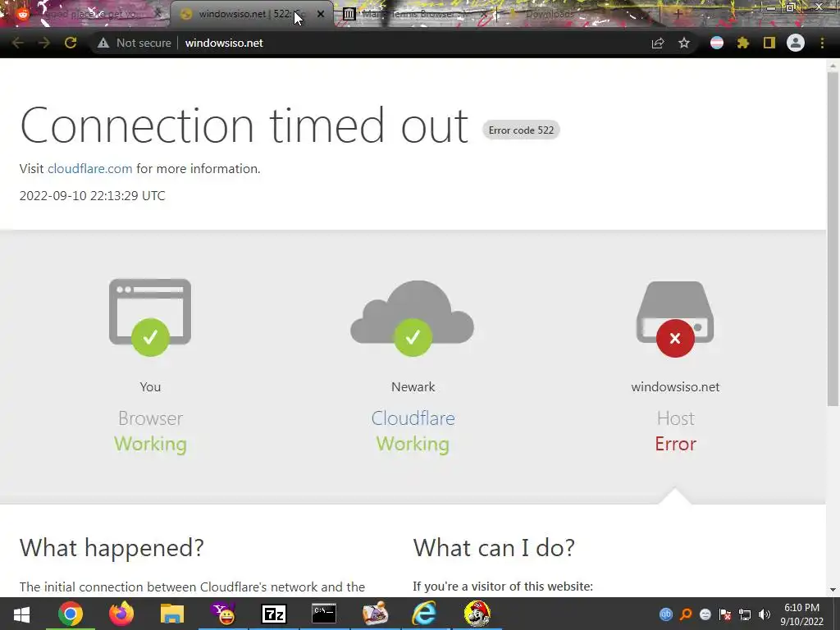Open the Extensions puzzle piece menu
The width and height of the screenshot is (840, 630).
click(743, 43)
